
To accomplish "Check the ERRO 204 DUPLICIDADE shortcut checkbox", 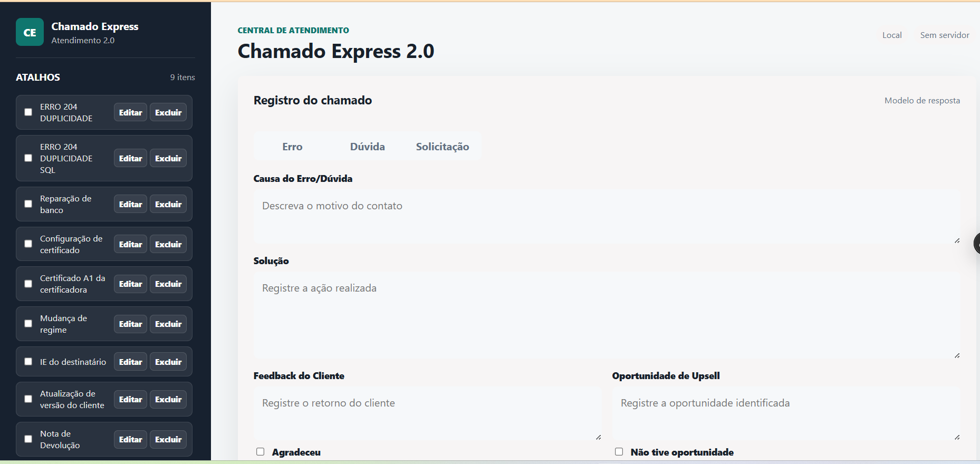I will 28,112.
